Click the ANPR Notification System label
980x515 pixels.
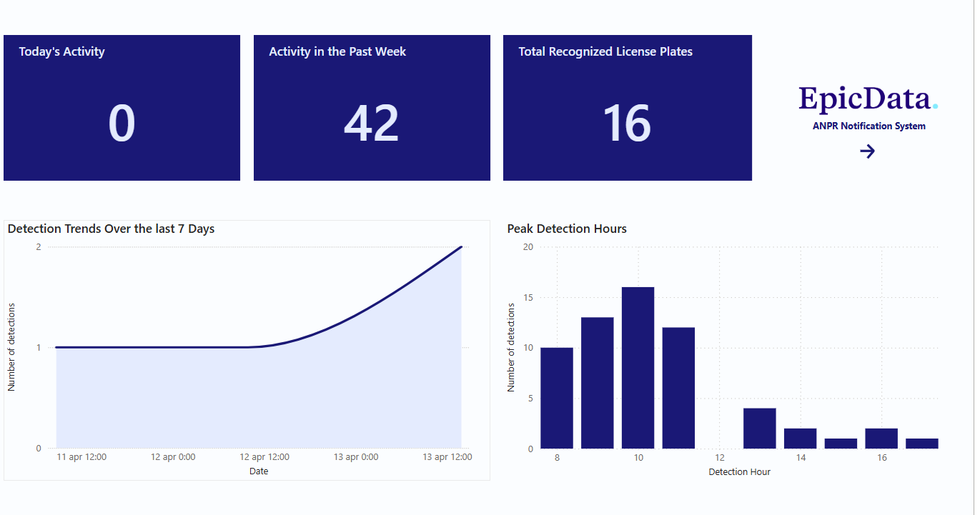click(869, 126)
